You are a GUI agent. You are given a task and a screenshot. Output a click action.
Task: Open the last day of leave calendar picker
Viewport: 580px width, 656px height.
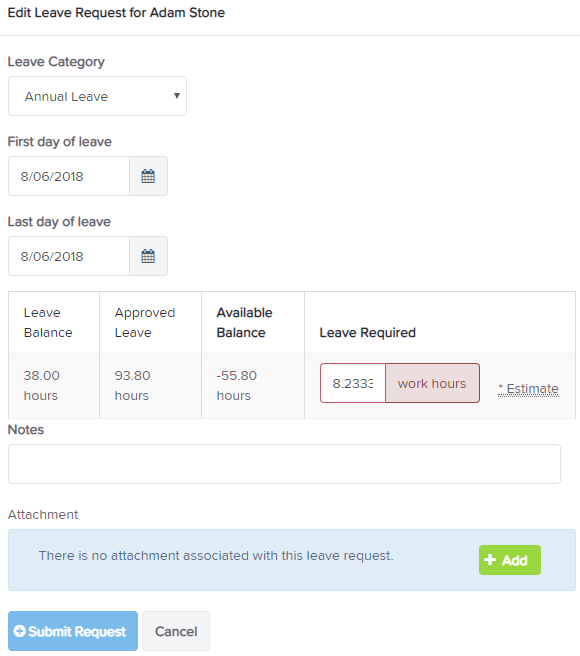point(148,256)
